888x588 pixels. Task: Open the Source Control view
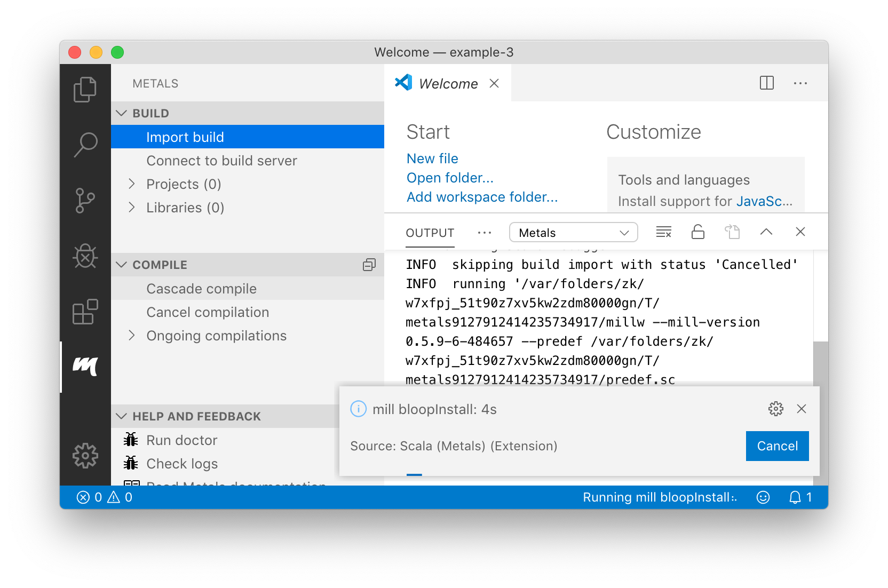coord(85,201)
